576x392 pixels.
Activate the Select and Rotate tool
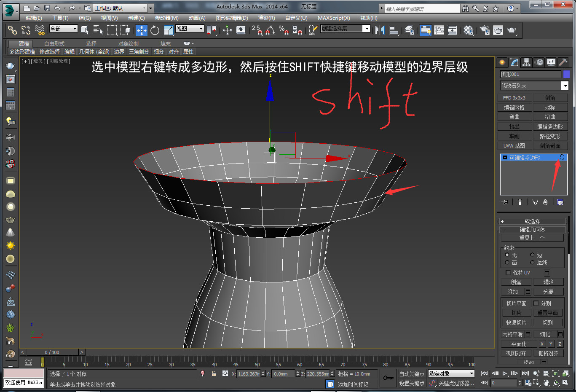pos(155,30)
